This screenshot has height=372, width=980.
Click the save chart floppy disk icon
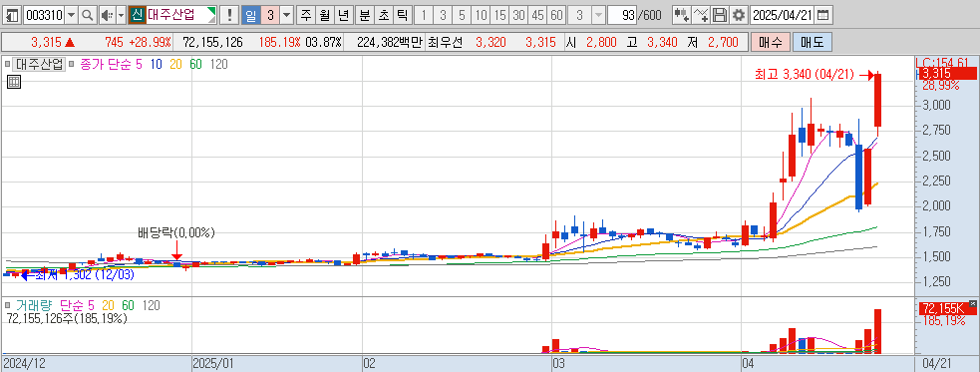pos(720,15)
